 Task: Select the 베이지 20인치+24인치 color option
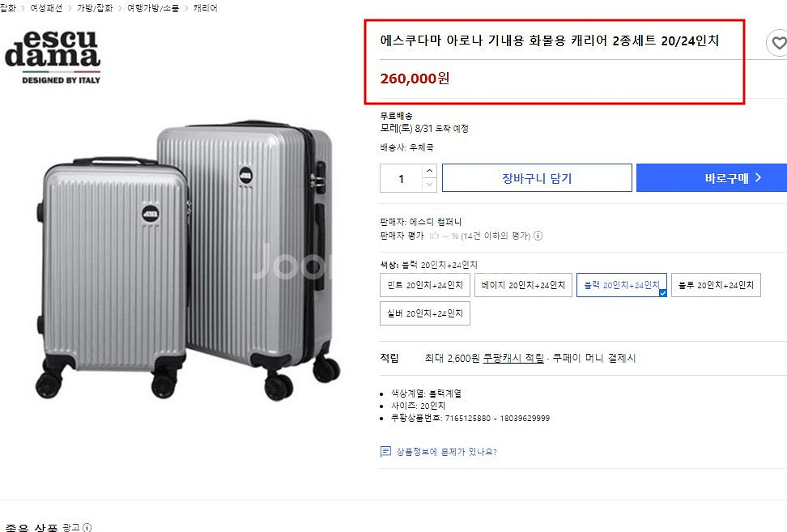click(523, 285)
